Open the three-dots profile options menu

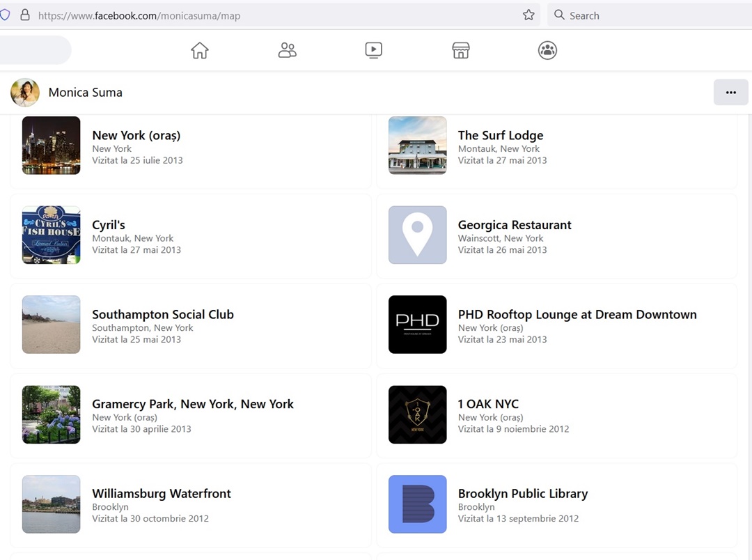click(x=730, y=93)
